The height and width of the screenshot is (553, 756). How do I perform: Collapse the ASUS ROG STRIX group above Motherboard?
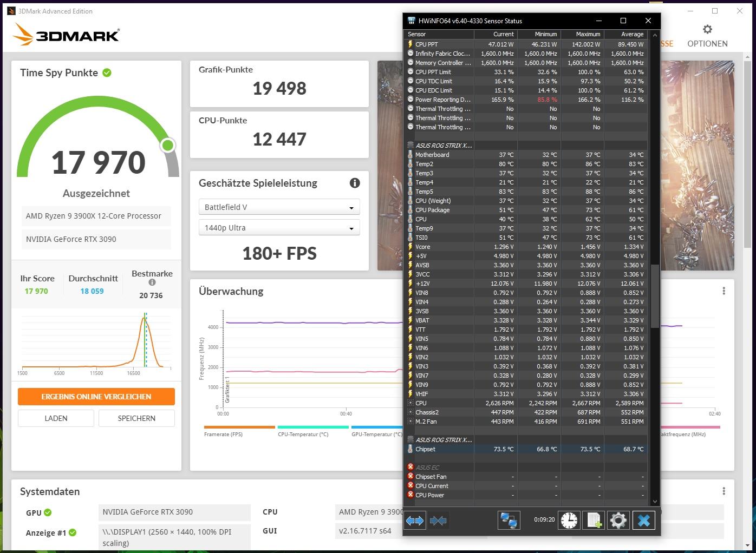[x=410, y=146]
